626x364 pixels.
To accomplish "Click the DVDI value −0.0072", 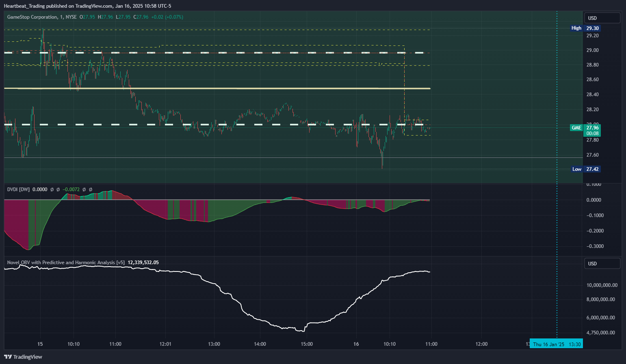I will click(x=71, y=190).
